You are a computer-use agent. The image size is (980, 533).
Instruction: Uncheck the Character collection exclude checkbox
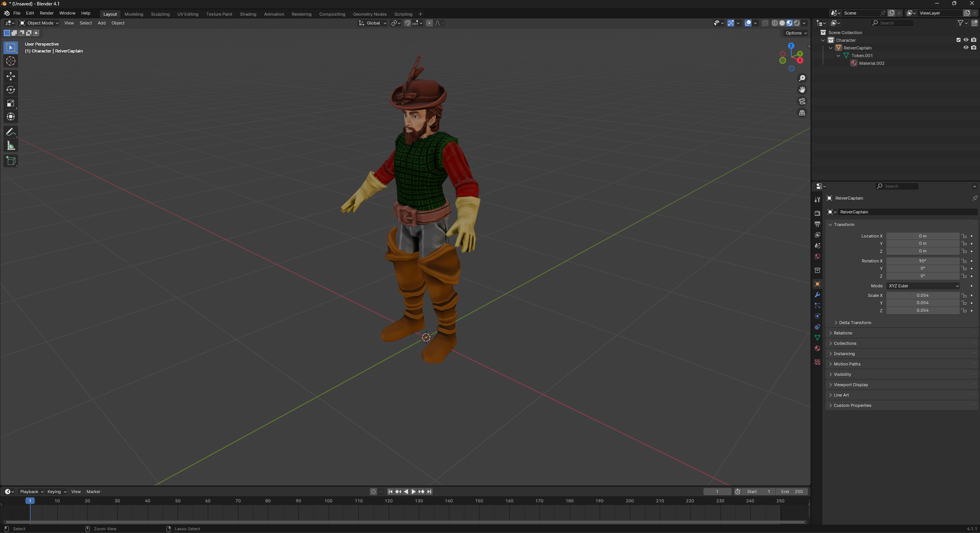958,40
